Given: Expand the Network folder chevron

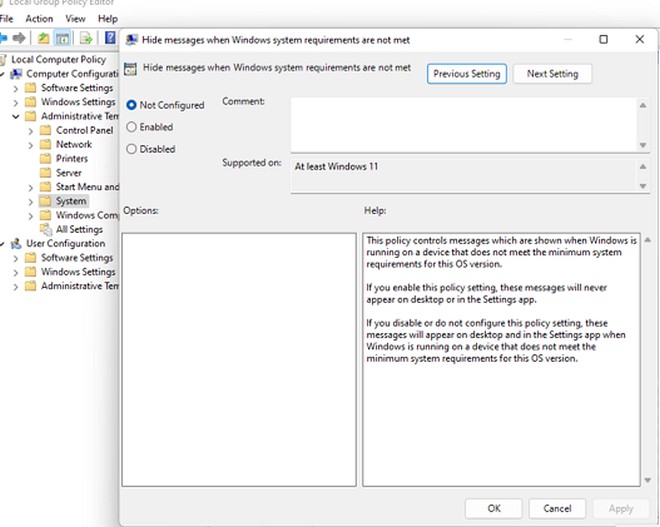Looking at the screenshot, I should tap(30, 145).
